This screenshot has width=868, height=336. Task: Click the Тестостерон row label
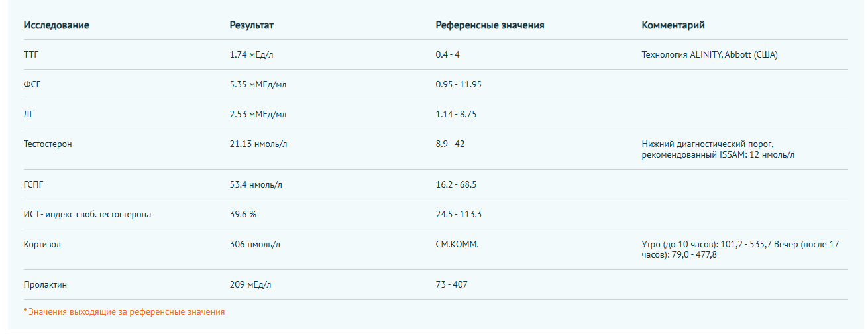point(48,144)
